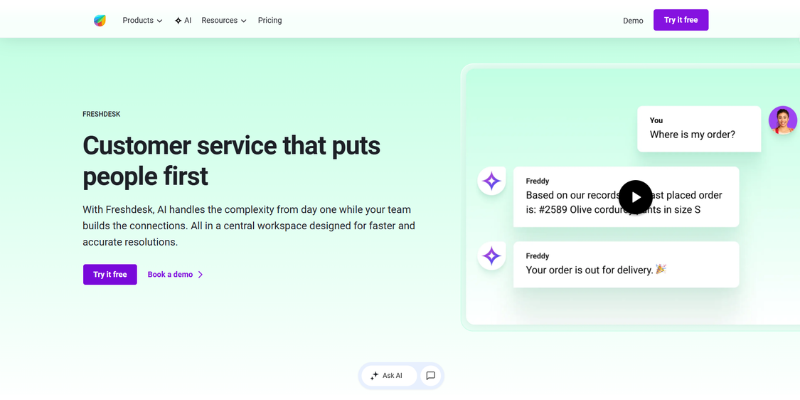The image size is (800, 400).
Task: Click the 'Customer service that puts people first' headline
Action: [232, 161]
